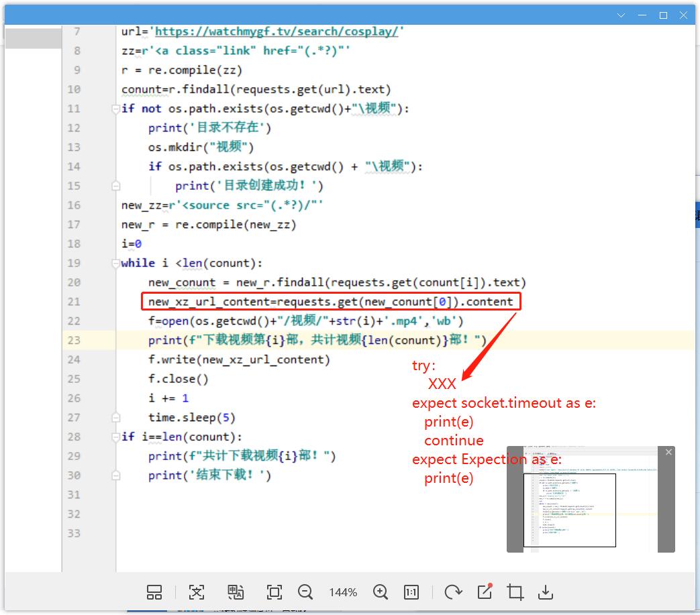The height and width of the screenshot is (615, 700).
Task: Collapse the code fold marker at line 11
Action: point(116,109)
